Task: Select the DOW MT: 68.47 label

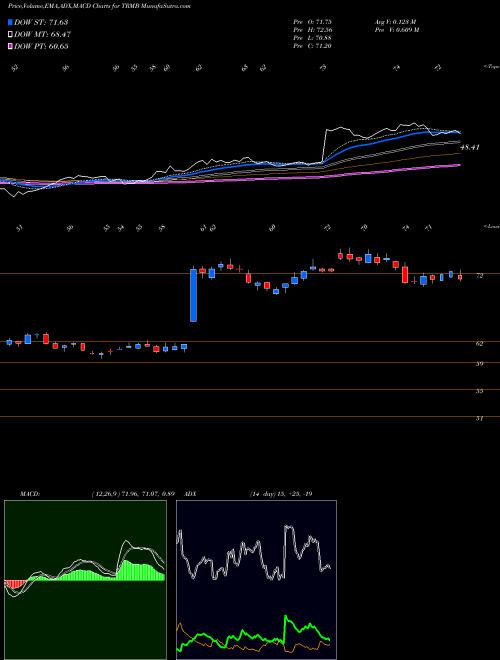Action: point(42,34)
